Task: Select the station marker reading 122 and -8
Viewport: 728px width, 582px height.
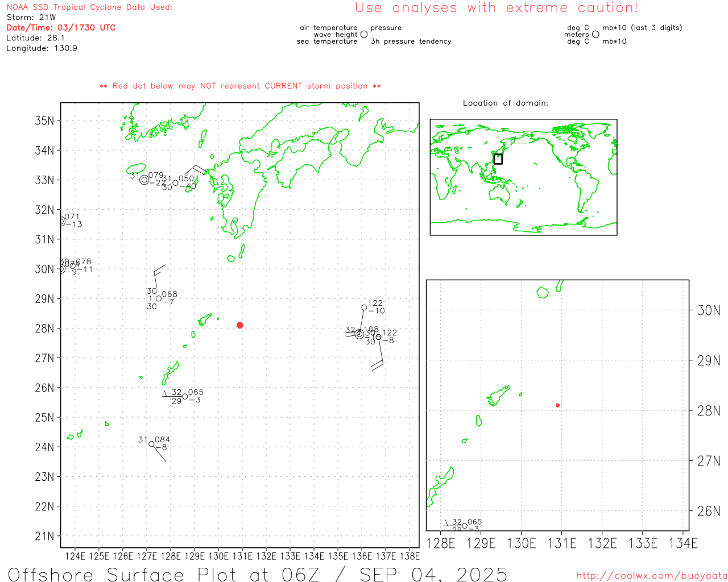Action: coord(379,337)
